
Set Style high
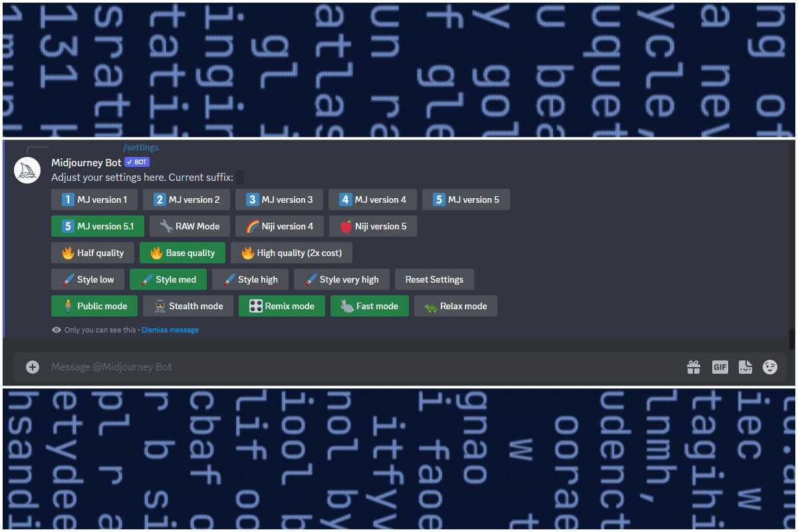click(x=251, y=279)
